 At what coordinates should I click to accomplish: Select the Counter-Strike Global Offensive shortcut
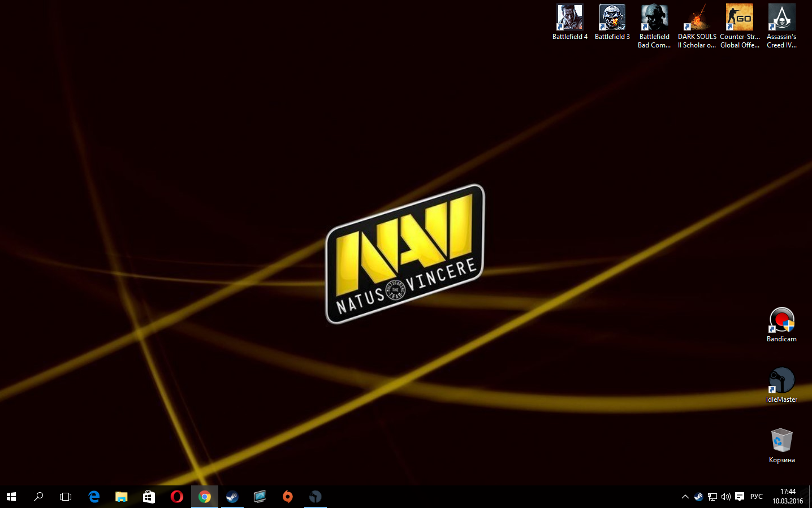[x=740, y=27]
